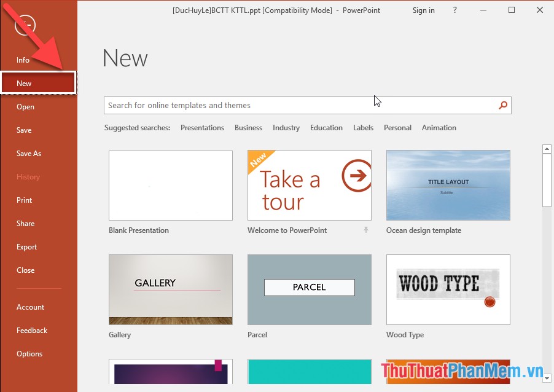Screen dimensions: 554x392
Task: Open the Feedback page
Action: click(x=32, y=330)
